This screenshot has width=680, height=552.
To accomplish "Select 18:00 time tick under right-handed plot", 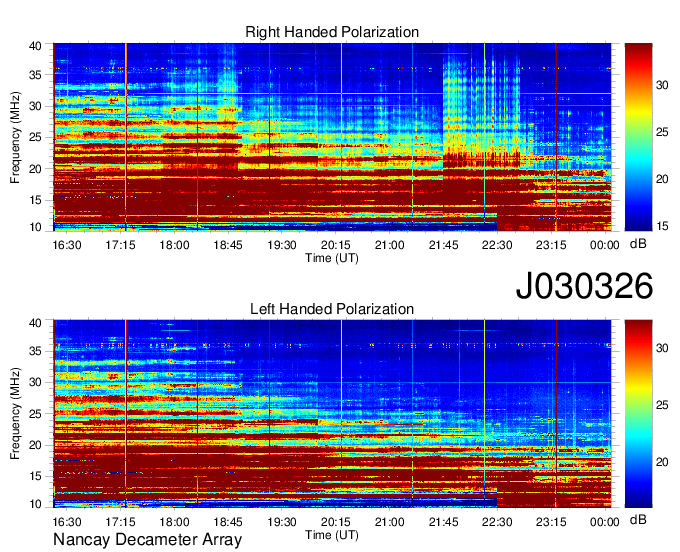I will pyautogui.click(x=174, y=245).
